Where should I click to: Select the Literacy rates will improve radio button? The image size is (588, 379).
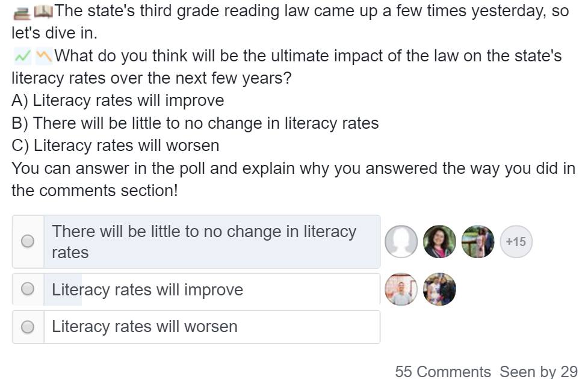[27, 289]
